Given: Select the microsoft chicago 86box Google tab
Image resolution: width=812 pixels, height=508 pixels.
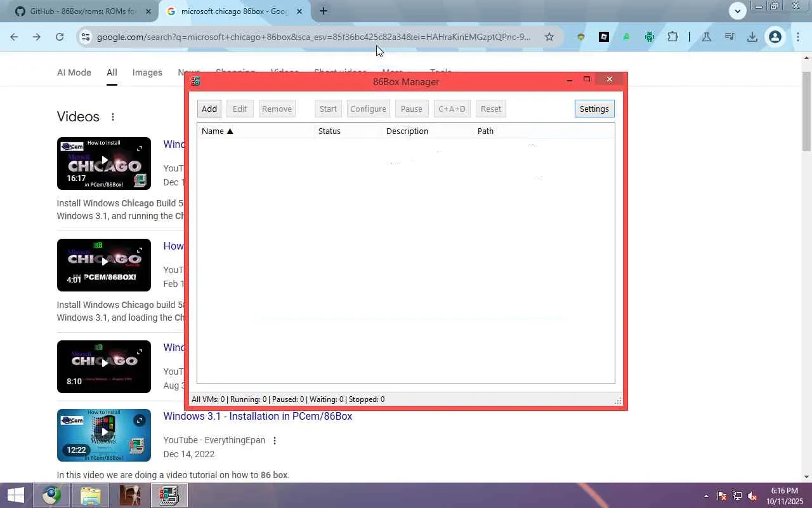Looking at the screenshot, I should (235, 11).
